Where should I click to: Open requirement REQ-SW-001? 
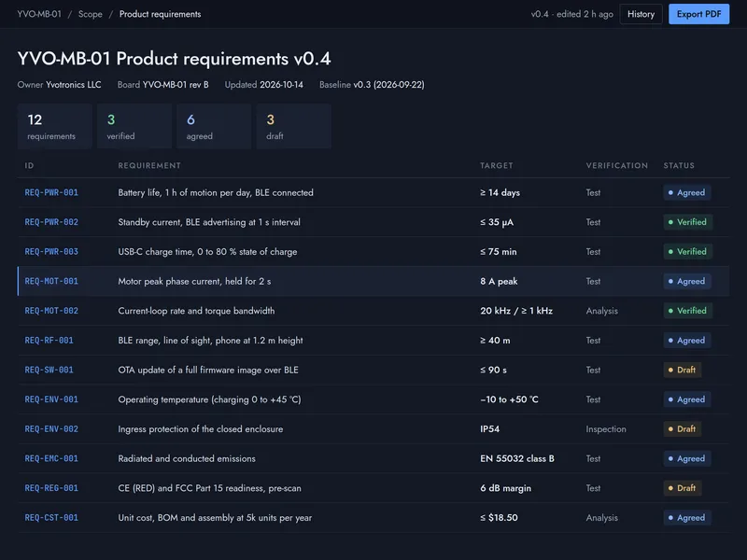coord(49,370)
